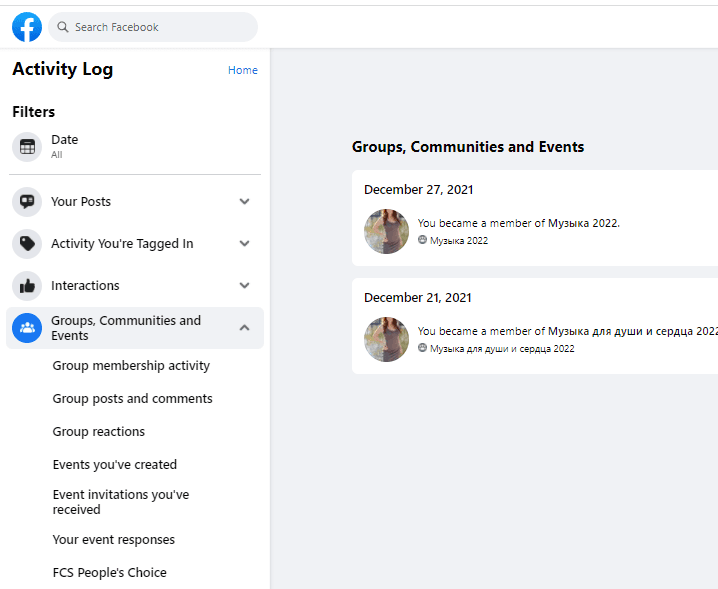Collapse the Groups, Communities and Events chevron

(245, 328)
